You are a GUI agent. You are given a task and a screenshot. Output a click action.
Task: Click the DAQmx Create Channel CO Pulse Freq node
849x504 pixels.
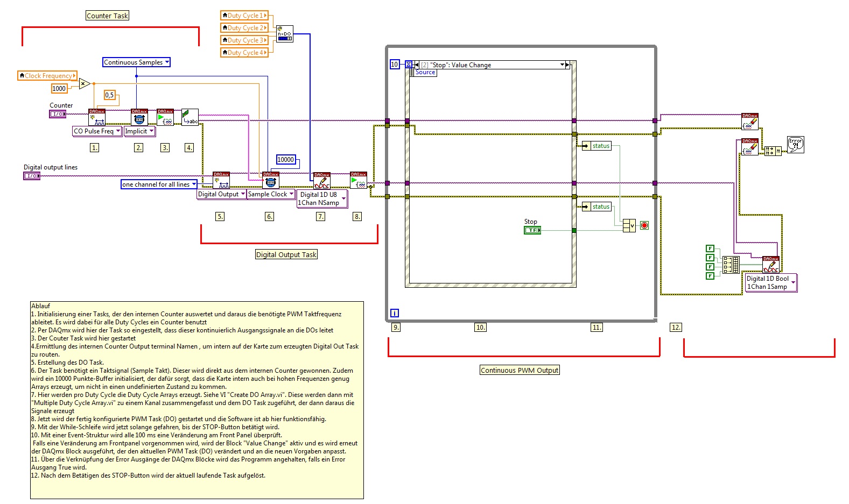click(x=97, y=117)
